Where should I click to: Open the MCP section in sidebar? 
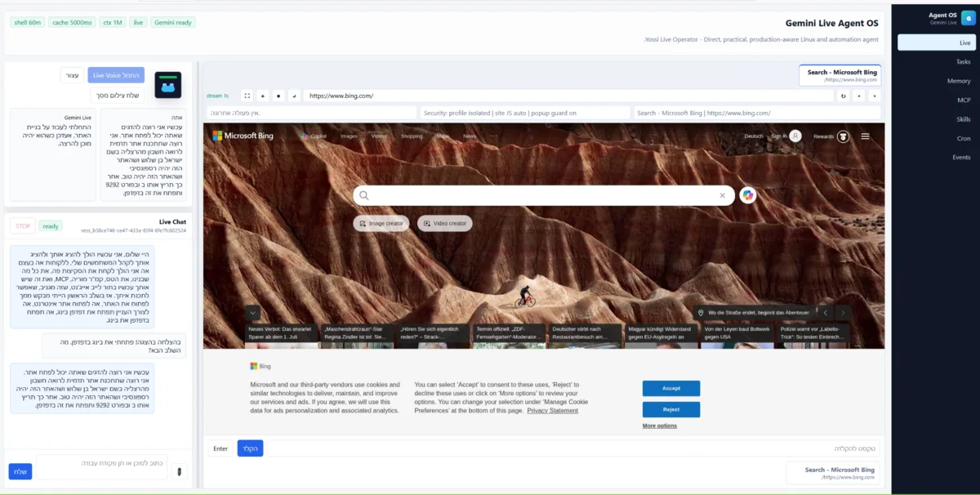coord(935,100)
